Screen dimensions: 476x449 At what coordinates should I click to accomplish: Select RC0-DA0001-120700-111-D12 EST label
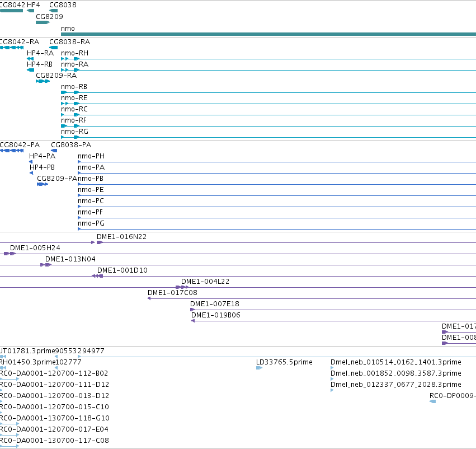[x=54, y=385]
